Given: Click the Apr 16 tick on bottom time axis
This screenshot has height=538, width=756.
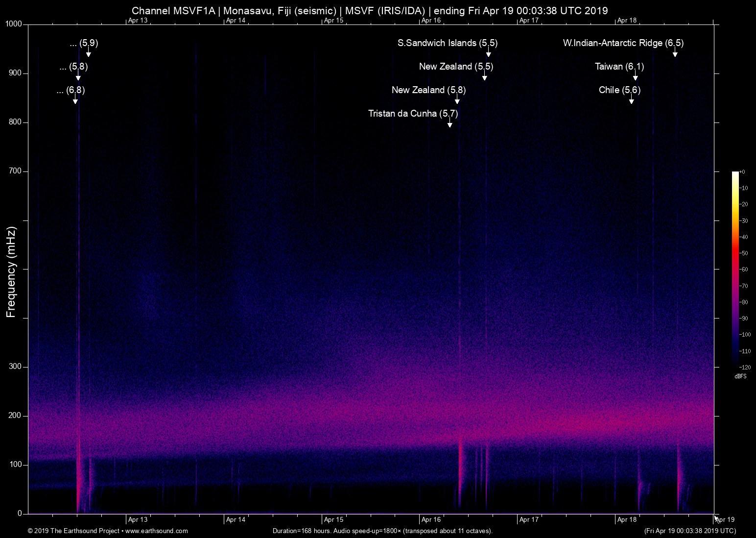Looking at the screenshot, I should 431,519.
